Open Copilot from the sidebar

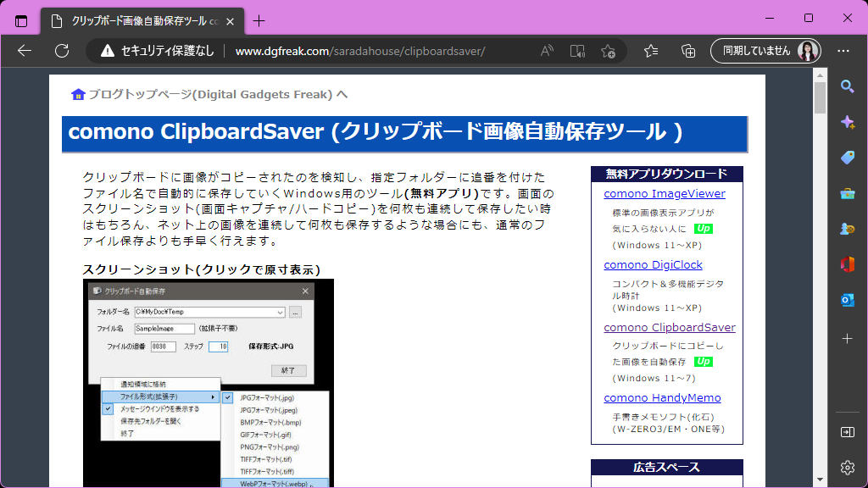point(847,121)
